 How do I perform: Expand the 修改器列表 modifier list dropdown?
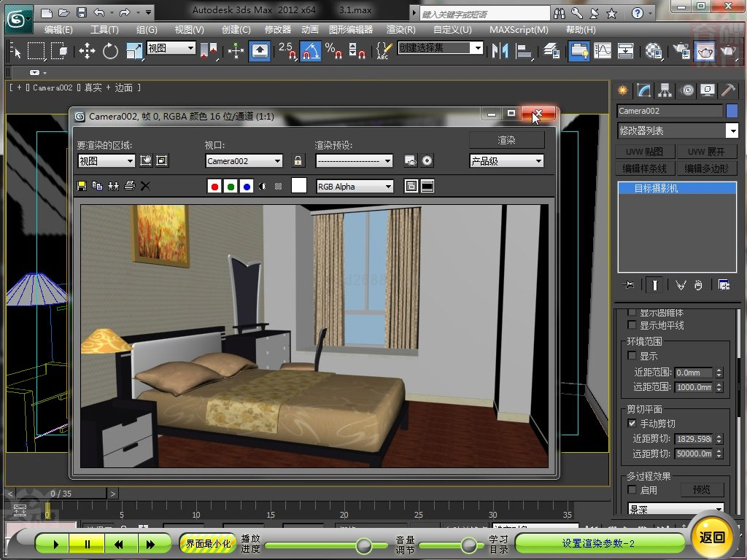[678, 131]
